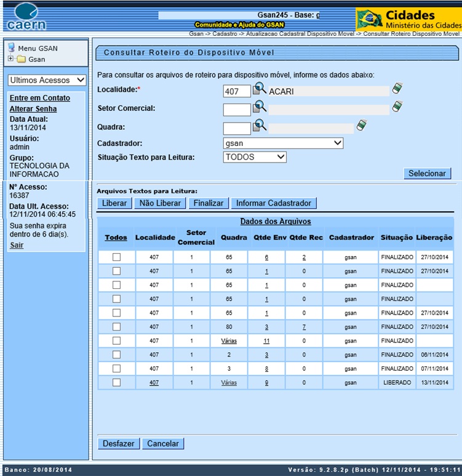Click the Gsan folder icon in menu tree
Image resolution: width=462 pixels, height=476 pixels.
coord(21,60)
